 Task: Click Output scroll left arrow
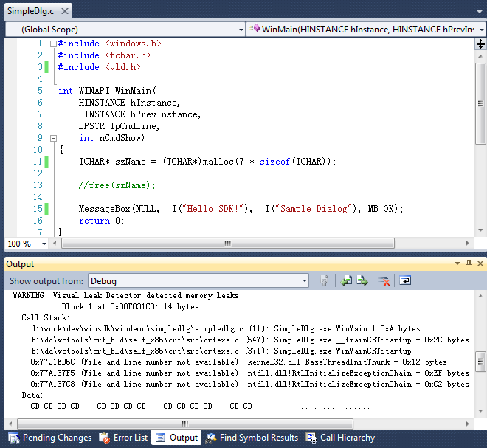coord(10,424)
